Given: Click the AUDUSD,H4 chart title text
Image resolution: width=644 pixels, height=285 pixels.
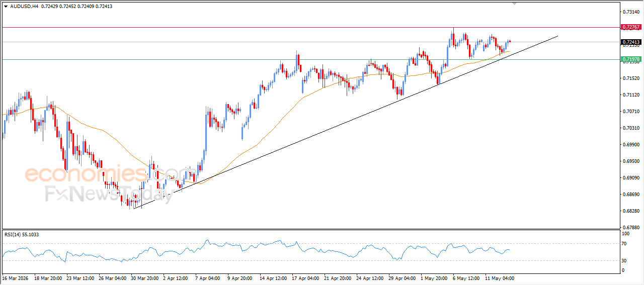Looking at the screenshot, I should (x=24, y=6).
